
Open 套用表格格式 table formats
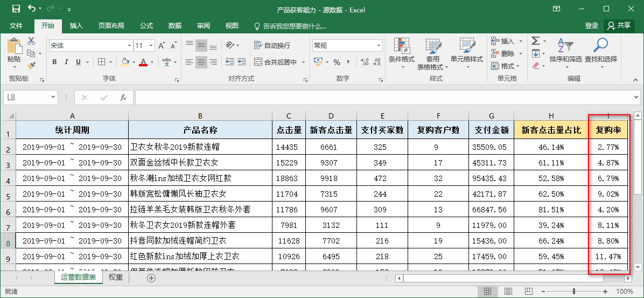432,53
